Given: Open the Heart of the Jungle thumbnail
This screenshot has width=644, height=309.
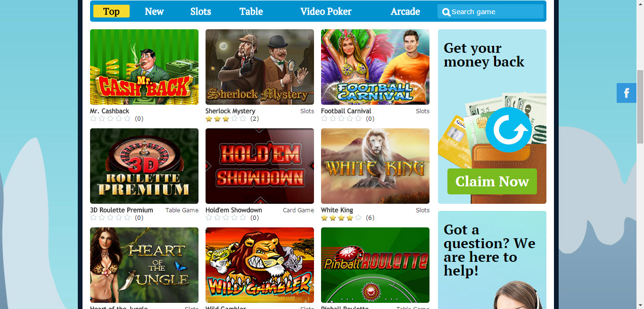Looking at the screenshot, I should (144, 265).
